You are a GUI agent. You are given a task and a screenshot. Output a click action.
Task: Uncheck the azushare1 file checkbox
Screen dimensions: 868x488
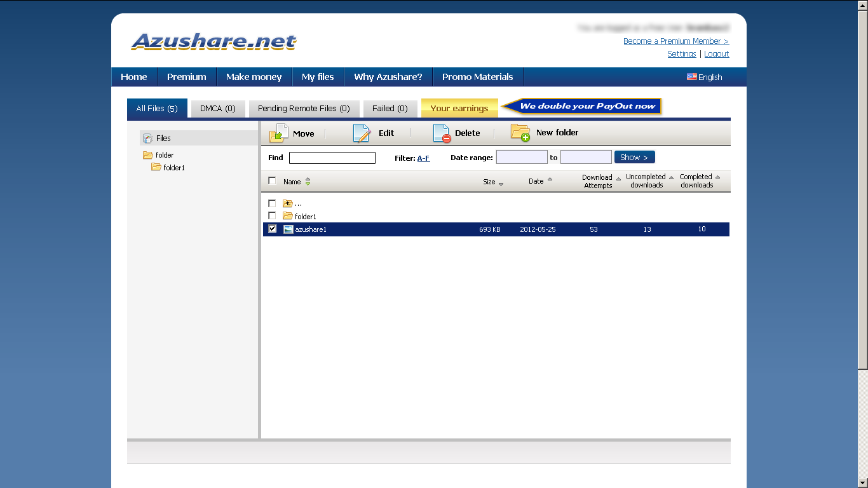click(273, 229)
